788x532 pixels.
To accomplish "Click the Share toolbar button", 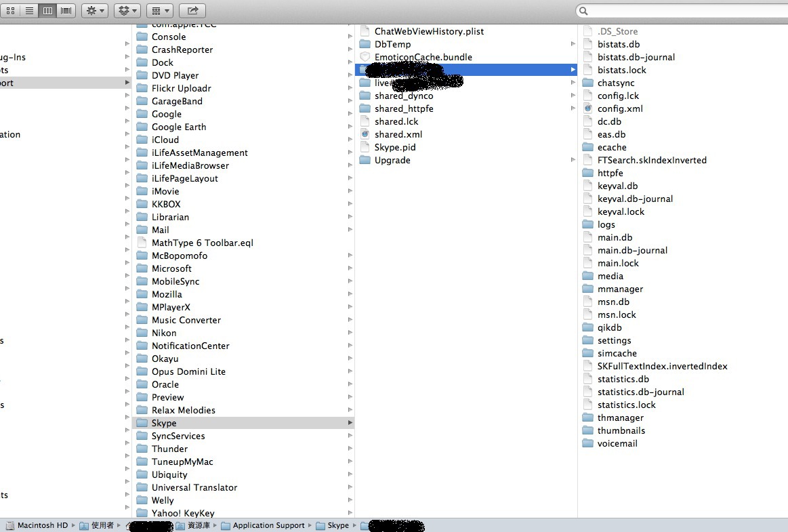I will tap(192, 11).
